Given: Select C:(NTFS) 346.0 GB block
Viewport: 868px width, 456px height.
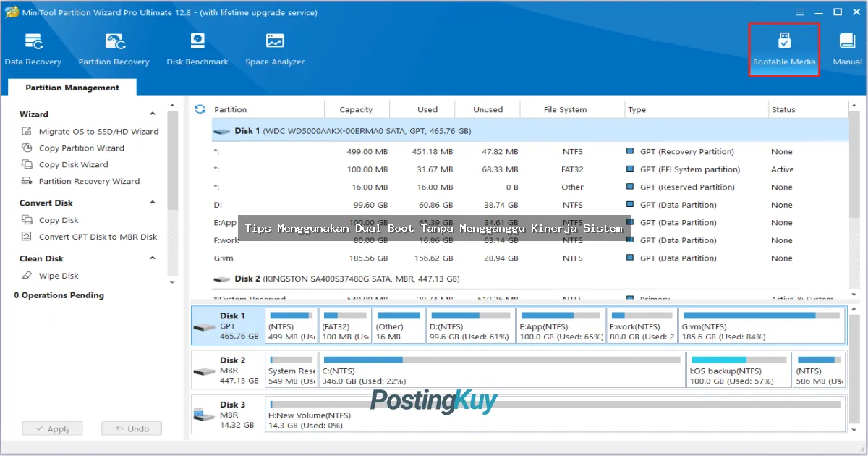Looking at the screenshot, I should tap(502, 370).
